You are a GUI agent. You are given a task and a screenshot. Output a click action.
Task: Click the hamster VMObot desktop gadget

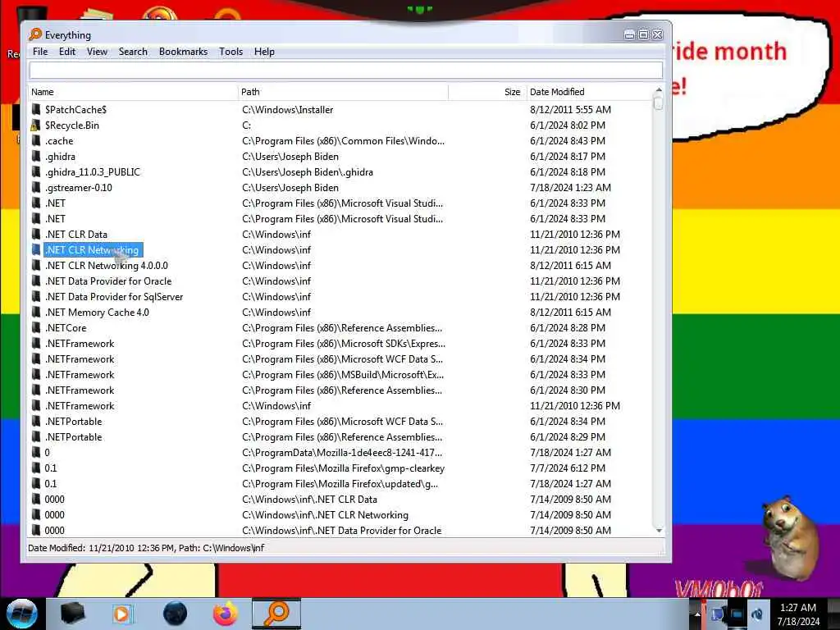[x=788, y=538]
